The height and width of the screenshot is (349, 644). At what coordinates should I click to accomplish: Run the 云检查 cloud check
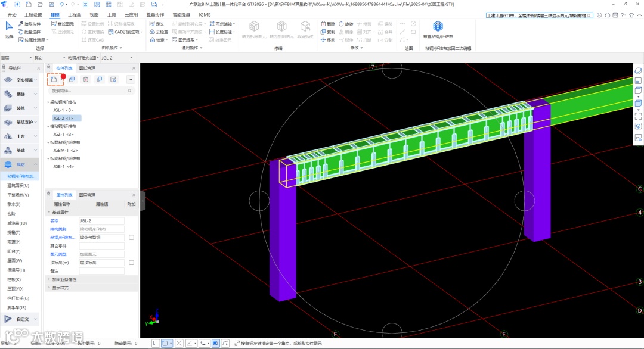click(x=159, y=32)
